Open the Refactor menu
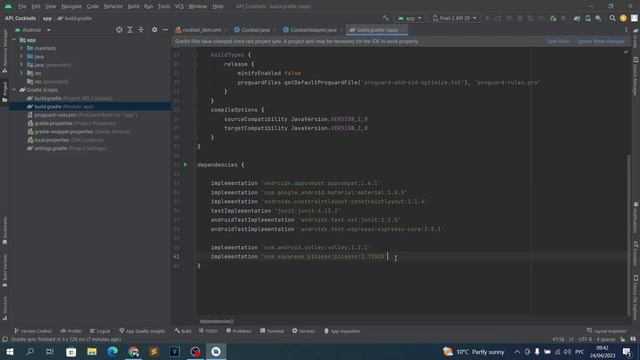 113,7
